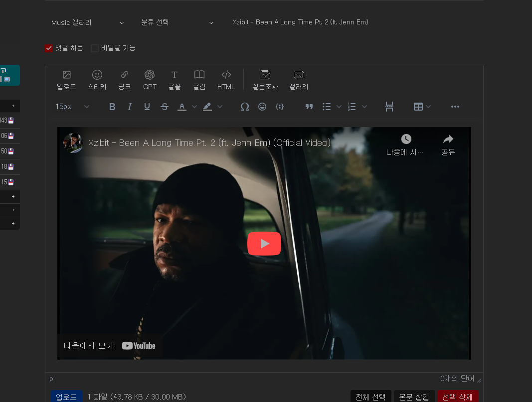Open the 갤러리 gallery tool
Screen dimensions: 532x402
(299, 80)
